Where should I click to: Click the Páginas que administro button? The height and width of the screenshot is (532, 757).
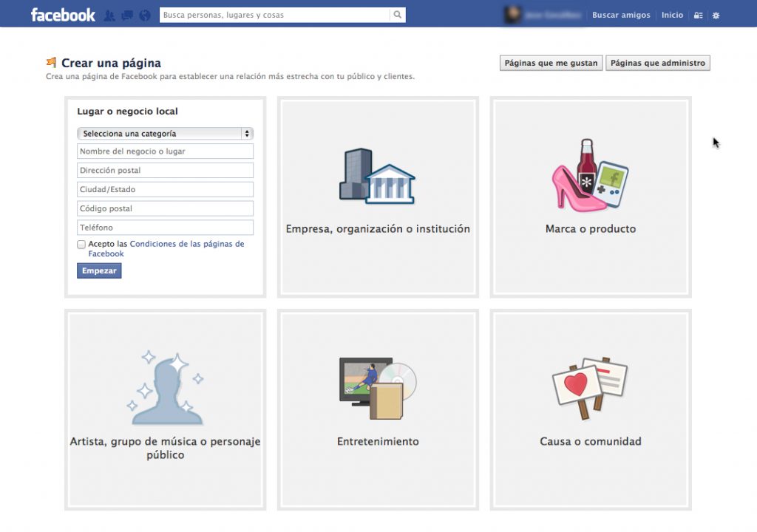click(x=657, y=63)
